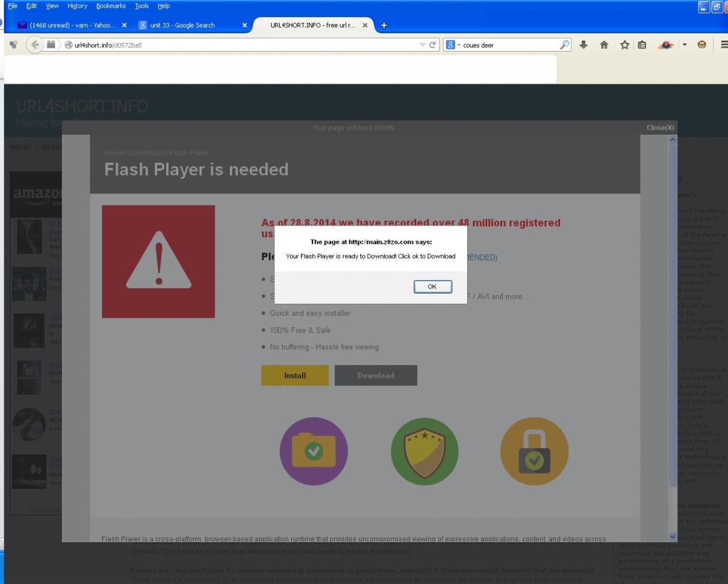Click the orange padlock circle icon
The width and height of the screenshot is (728, 584).
(x=534, y=451)
